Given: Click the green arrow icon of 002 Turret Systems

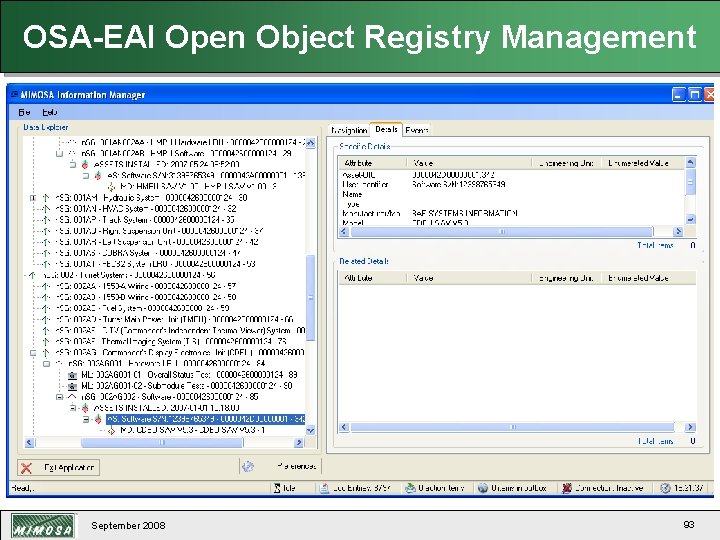Looking at the screenshot, I should pos(32,276).
